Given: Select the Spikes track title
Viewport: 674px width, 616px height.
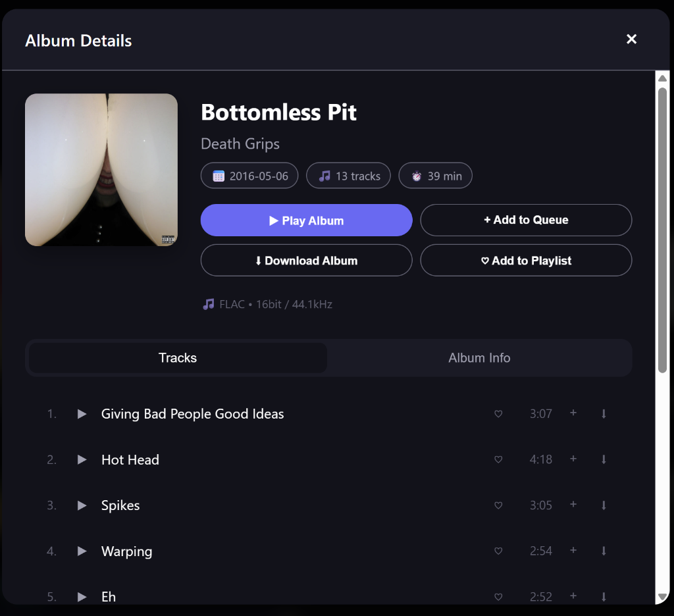Looking at the screenshot, I should pyautogui.click(x=120, y=505).
